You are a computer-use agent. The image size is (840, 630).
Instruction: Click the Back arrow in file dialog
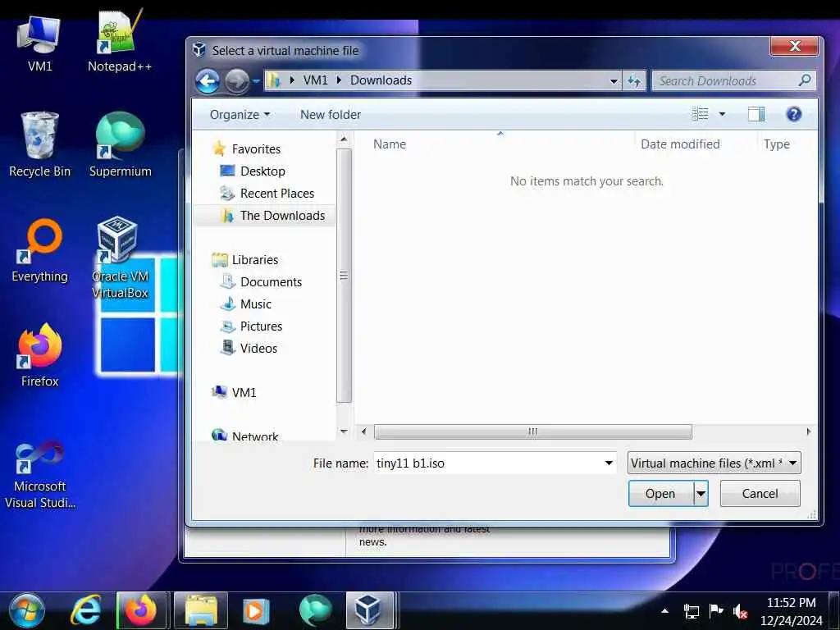coord(208,81)
